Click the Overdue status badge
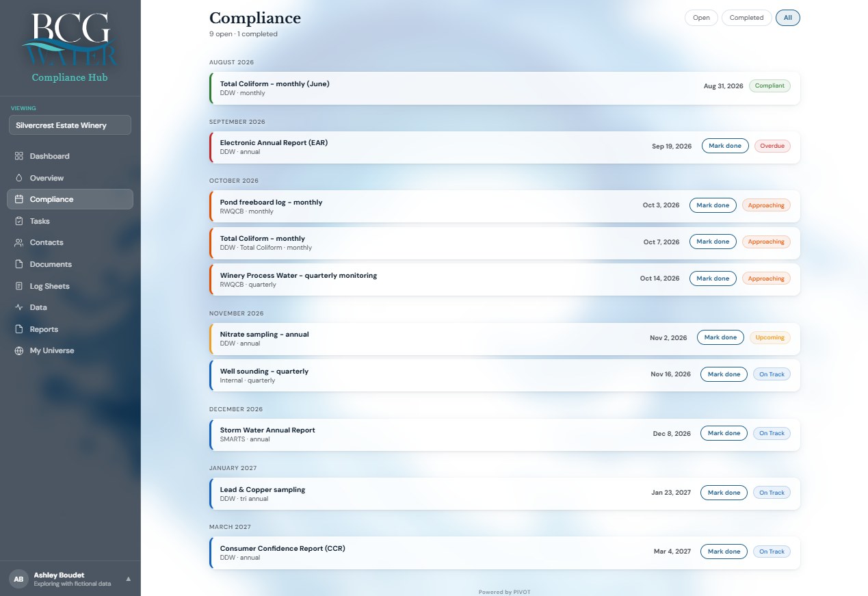This screenshot has height=596, width=868. click(772, 146)
